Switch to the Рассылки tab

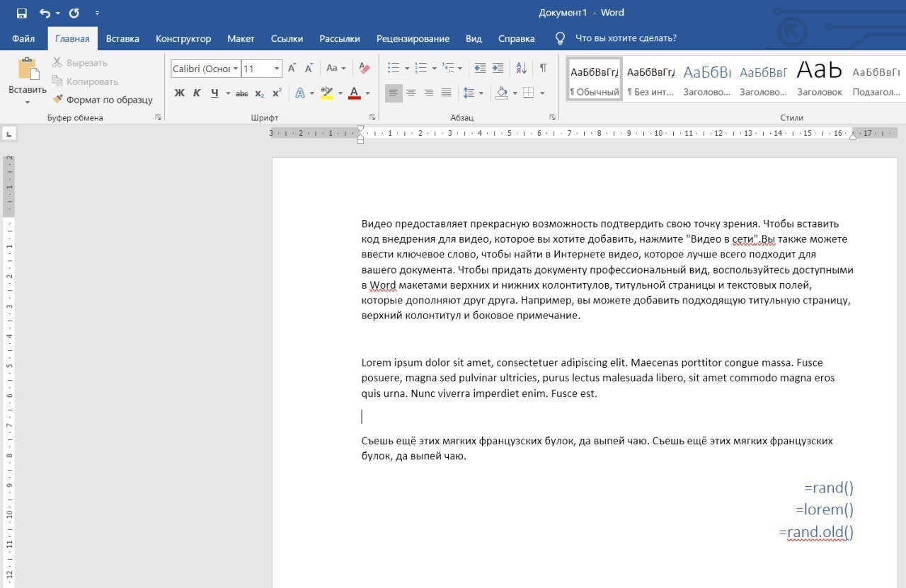click(340, 38)
